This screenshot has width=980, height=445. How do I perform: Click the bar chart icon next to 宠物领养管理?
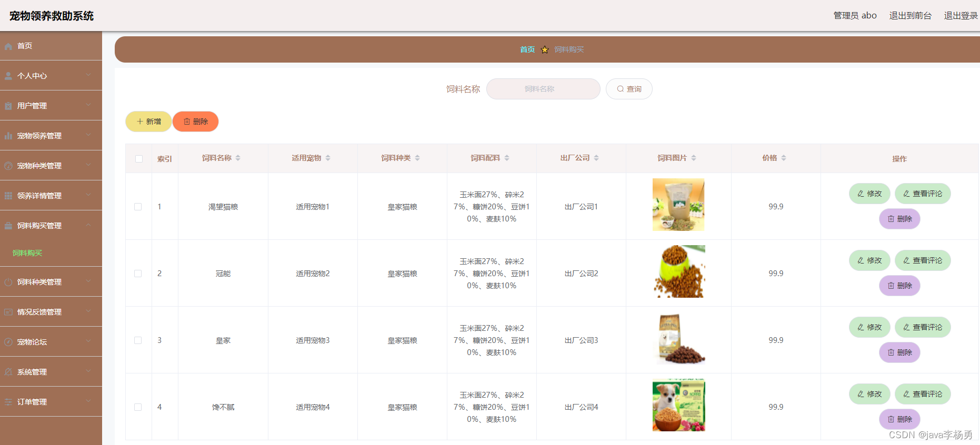pos(8,136)
